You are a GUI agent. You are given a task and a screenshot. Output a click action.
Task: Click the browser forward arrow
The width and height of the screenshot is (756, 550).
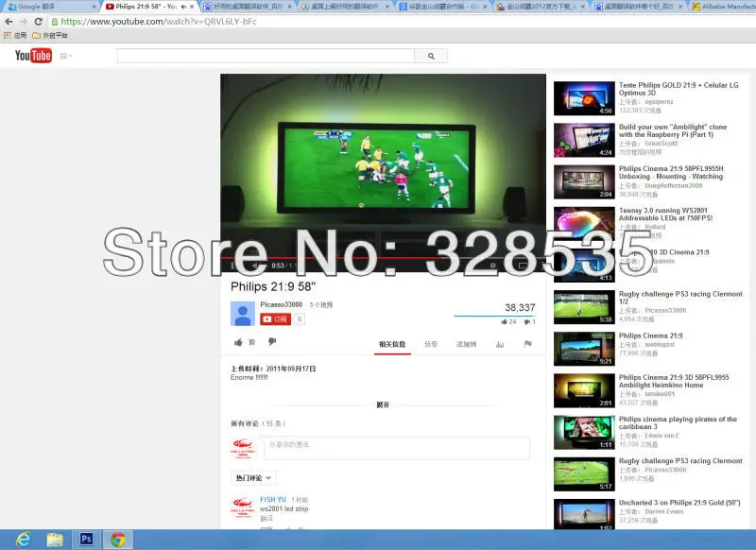[x=24, y=22]
